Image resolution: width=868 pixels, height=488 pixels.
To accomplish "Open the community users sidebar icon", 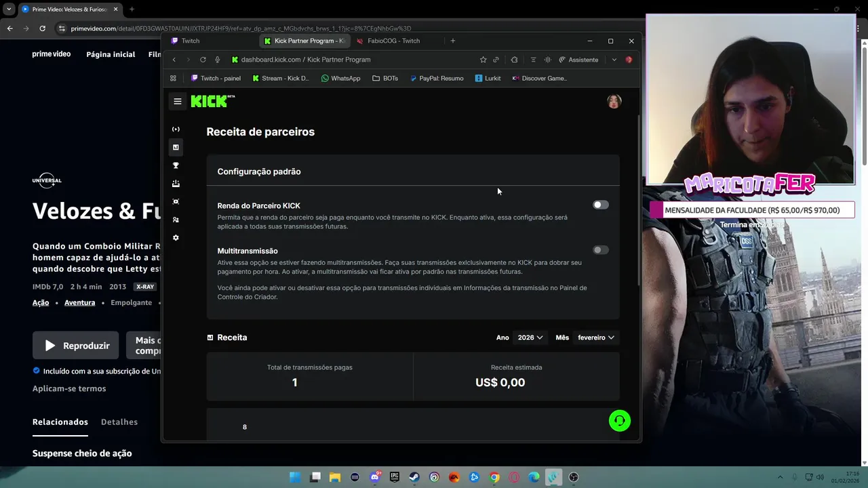I will pyautogui.click(x=176, y=220).
